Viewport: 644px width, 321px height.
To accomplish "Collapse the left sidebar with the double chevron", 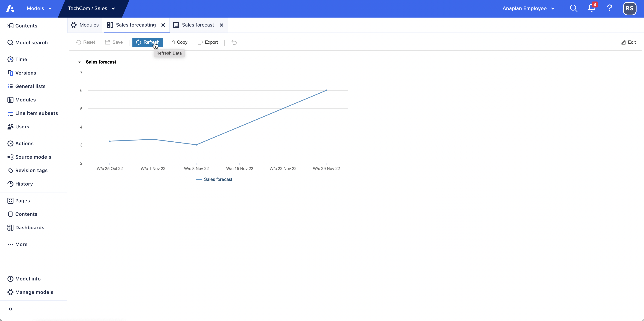I will [10, 309].
